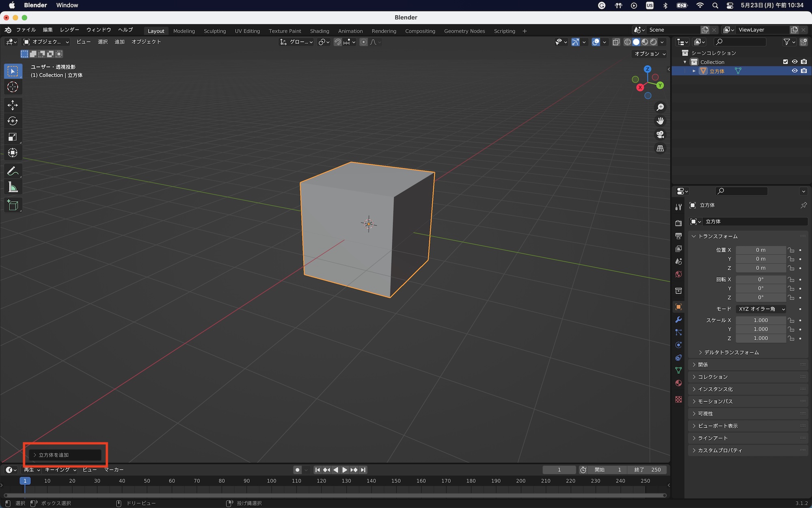Open the Material properties tab icon
The width and height of the screenshot is (812, 508).
[x=678, y=383]
